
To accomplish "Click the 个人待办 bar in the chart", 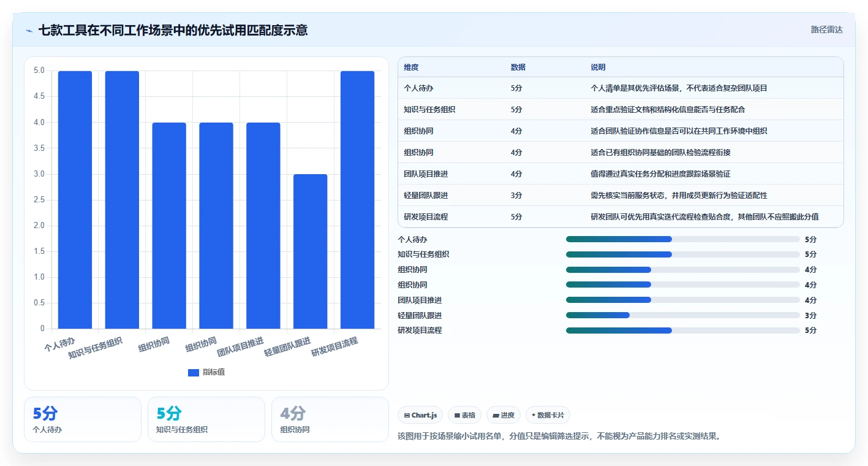I will pyautogui.click(x=75, y=200).
